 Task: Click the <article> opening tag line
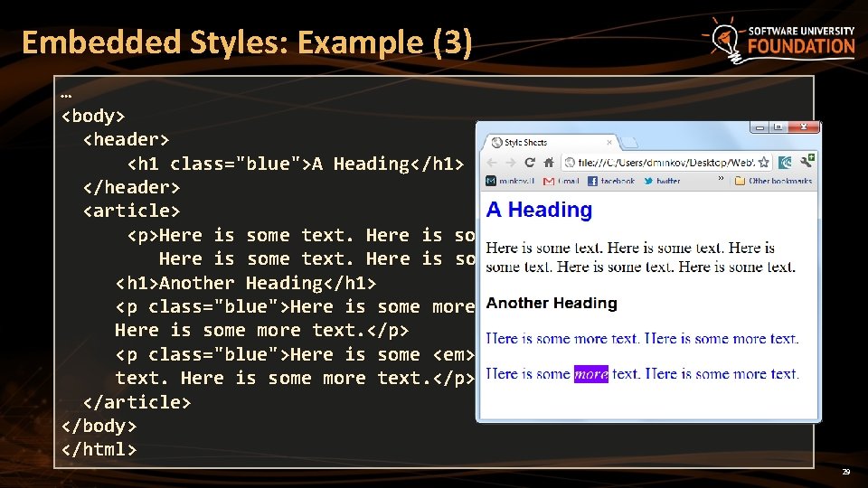click(131, 211)
